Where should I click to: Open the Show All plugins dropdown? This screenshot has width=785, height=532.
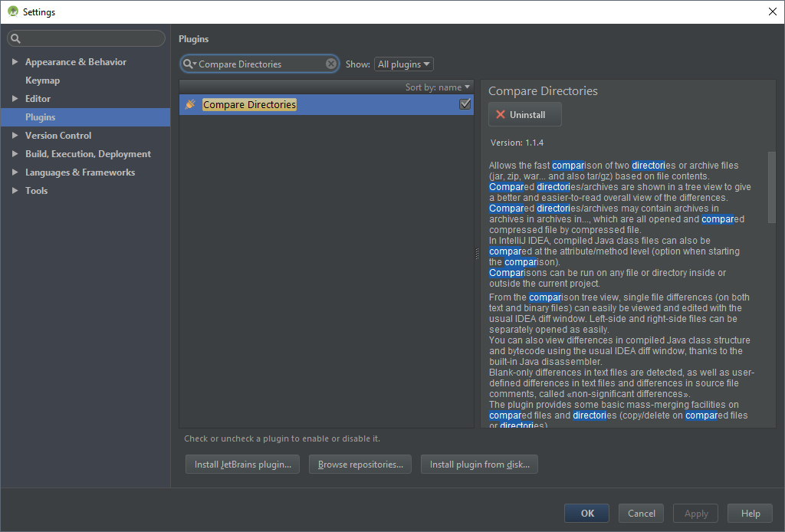(403, 64)
